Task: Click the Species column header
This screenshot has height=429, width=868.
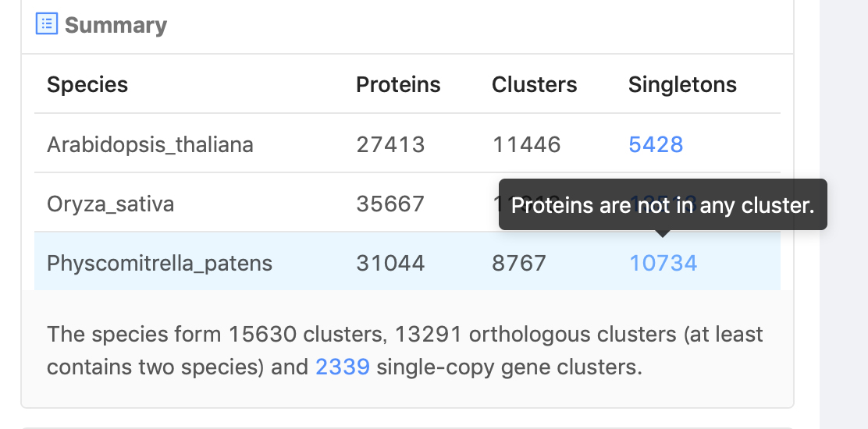Action: [x=87, y=84]
